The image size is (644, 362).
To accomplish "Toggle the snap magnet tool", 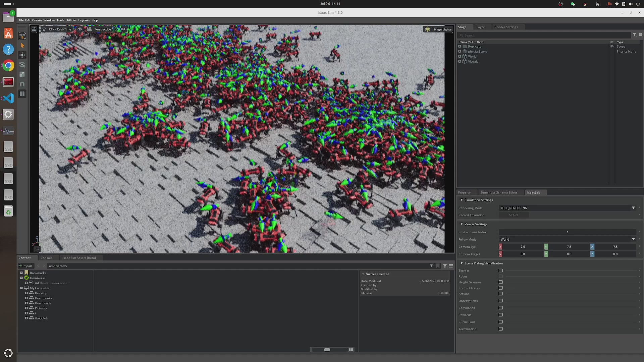I will tap(22, 84).
